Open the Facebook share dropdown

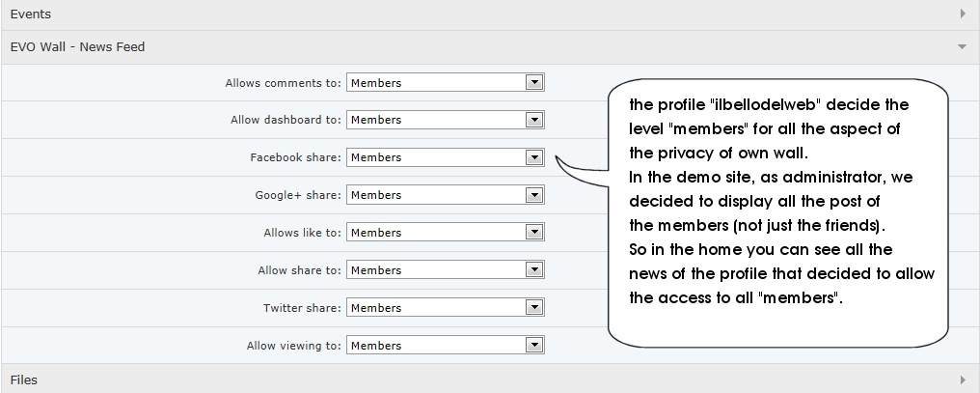436,157
